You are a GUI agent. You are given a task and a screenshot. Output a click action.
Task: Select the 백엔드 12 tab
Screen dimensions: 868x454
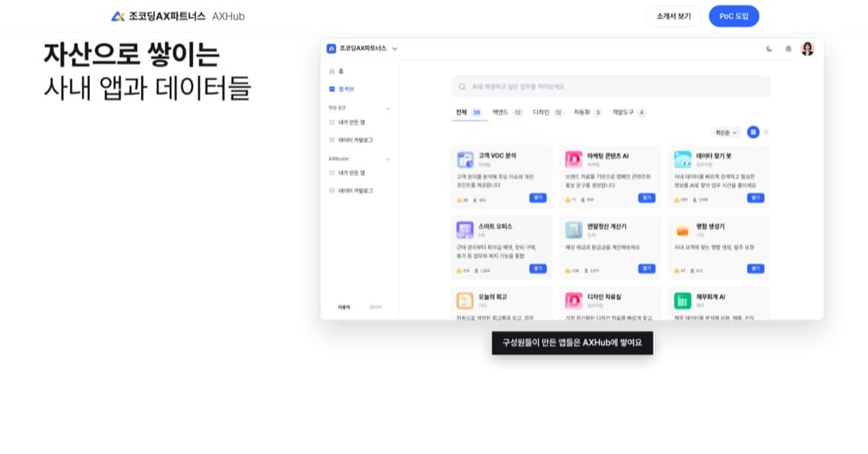pos(507,112)
